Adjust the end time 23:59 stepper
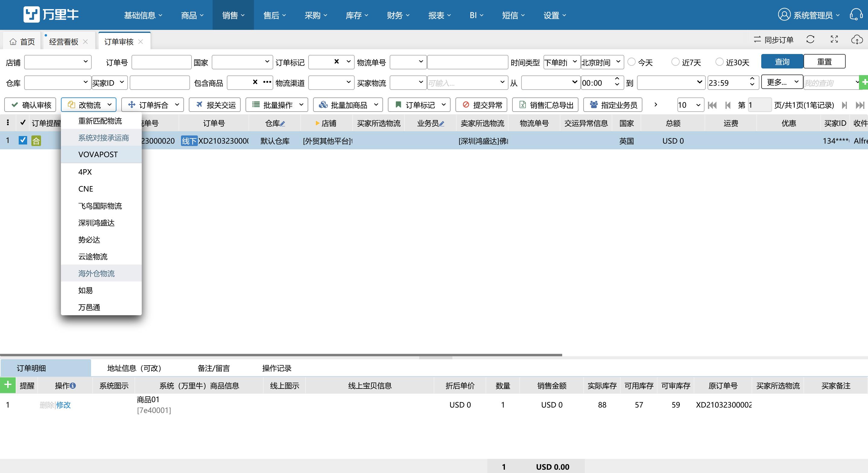868x473 pixels. point(752,83)
